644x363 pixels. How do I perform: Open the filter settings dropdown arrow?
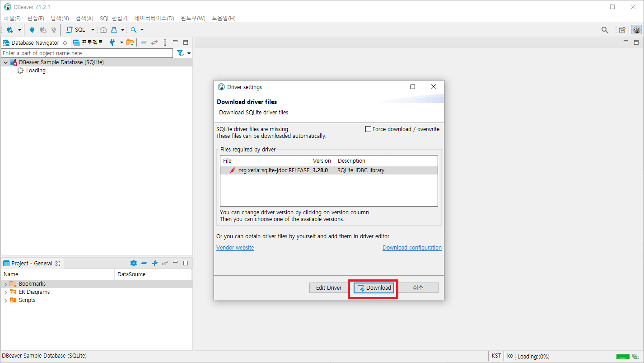189,53
